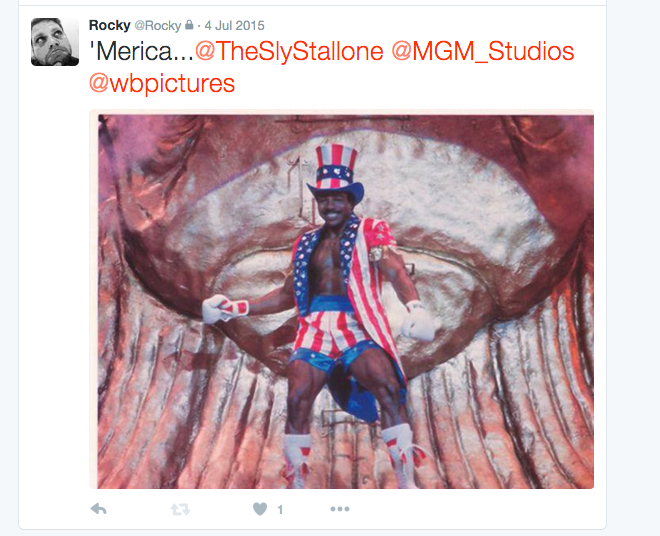This screenshot has height=536, width=660.
Task: Open the @MGM_Studios mention
Action: [483, 51]
